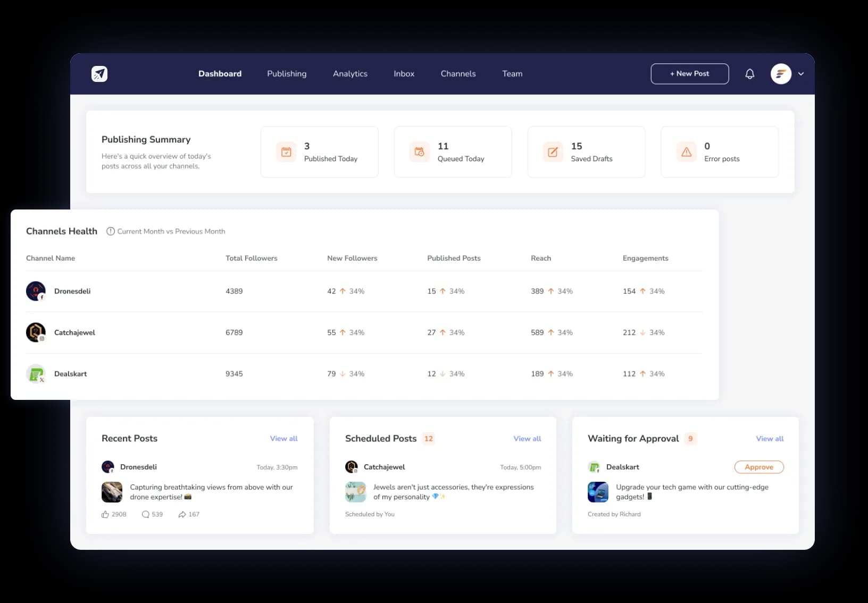Image resolution: width=868 pixels, height=603 pixels.
Task: Open the gadgets post thumbnail image
Action: click(x=598, y=492)
